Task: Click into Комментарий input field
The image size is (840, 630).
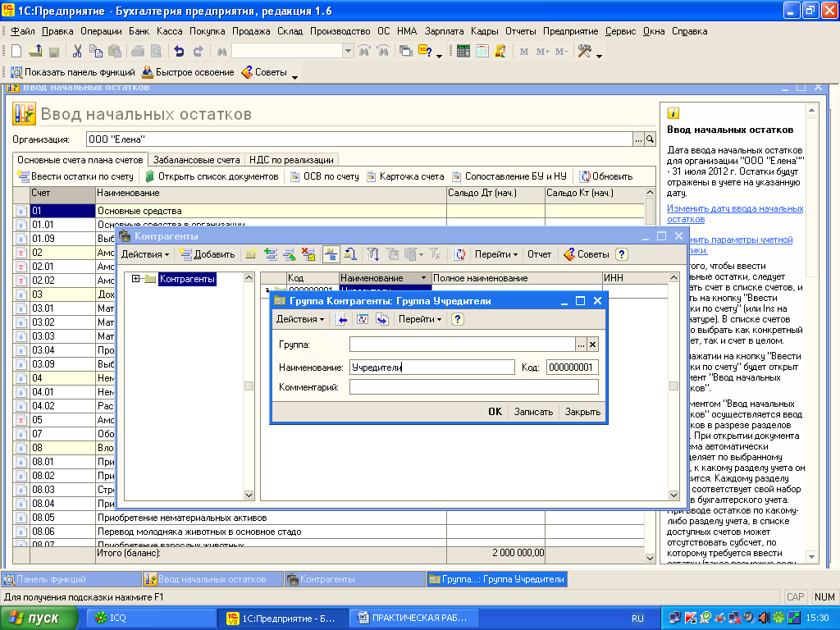Action: pos(473,387)
